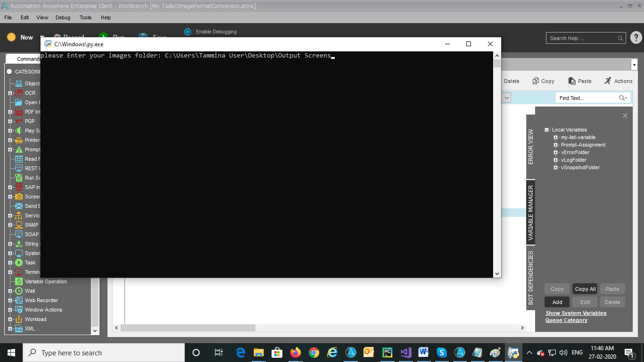Open the Debug menu
This screenshot has width=644, height=362.
63,17
